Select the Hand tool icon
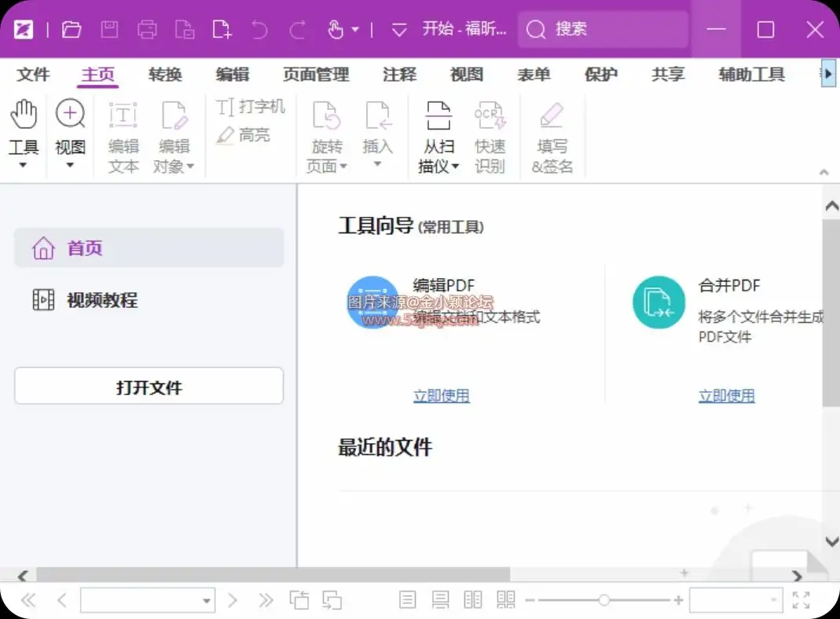Screen dimensions: 840x619 24,115
